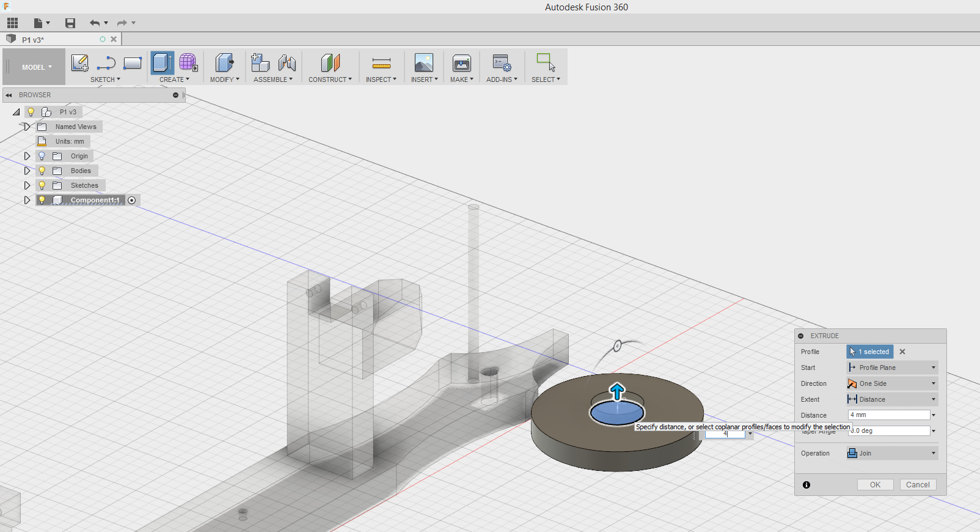Image resolution: width=980 pixels, height=532 pixels.
Task: Toggle visibility bulb of Component1:1
Action: (x=42, y=200)
